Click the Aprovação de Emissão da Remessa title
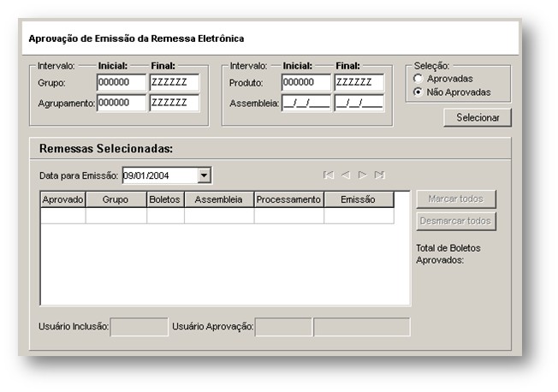The image size is (558, 392). 136,39
